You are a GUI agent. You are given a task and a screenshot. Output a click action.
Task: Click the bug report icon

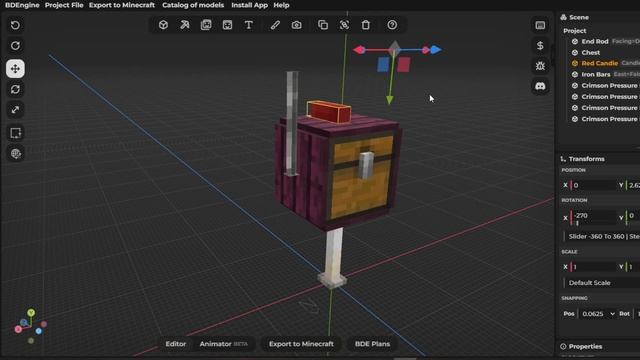tap(540, 66)
